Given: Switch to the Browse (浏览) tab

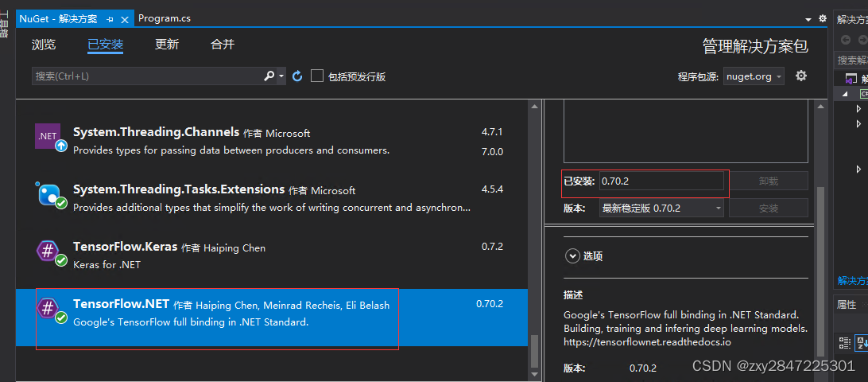Looking at the screenshot, I should pyautogui.click(x=44, y=45).
